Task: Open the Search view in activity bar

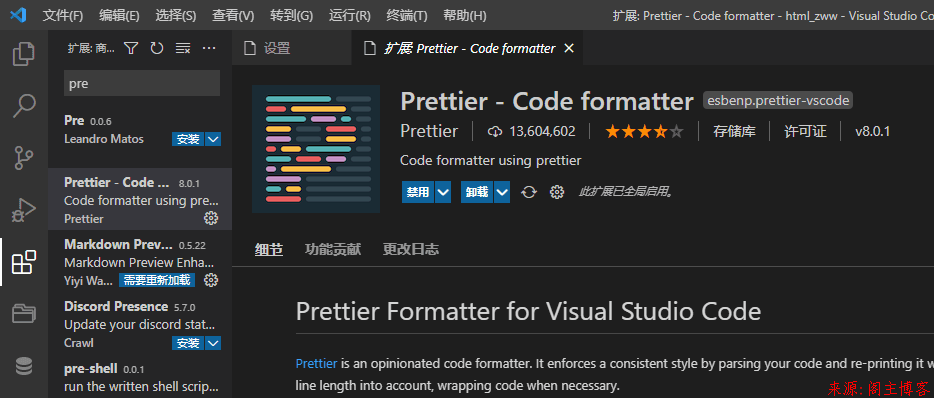Action: pos(24,105)
